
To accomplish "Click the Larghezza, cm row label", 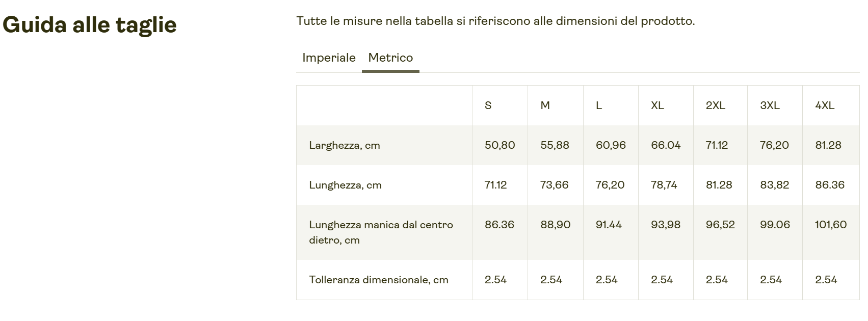I will click(345, 145).
